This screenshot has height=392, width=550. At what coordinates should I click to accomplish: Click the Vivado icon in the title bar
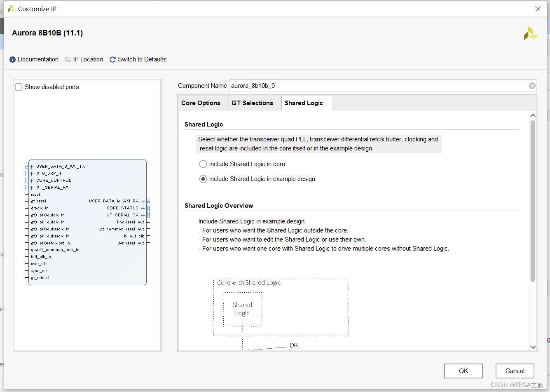point(12,9)
